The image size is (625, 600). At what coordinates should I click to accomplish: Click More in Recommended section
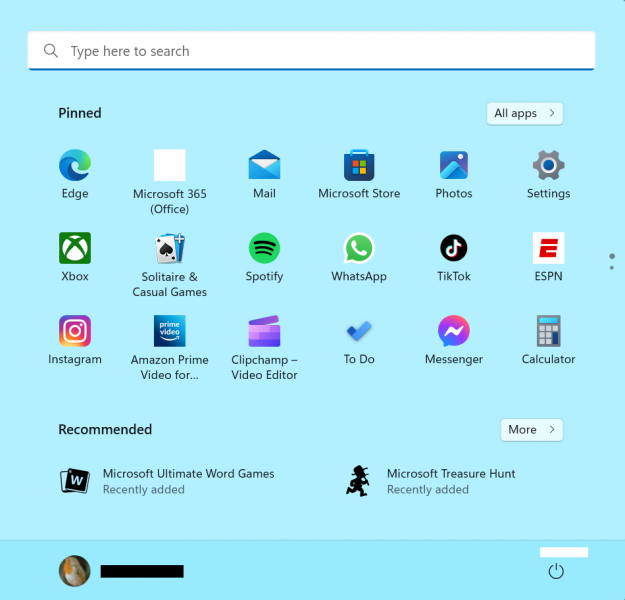point(532,429)
